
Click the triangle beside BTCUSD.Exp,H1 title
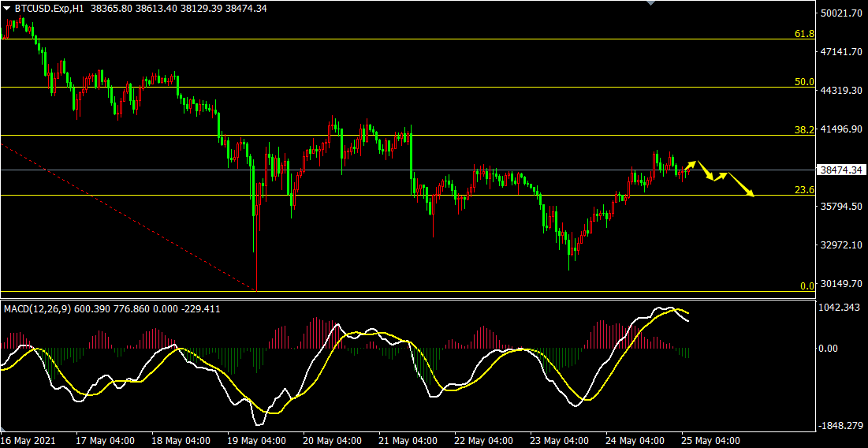(x=6, y=8)
